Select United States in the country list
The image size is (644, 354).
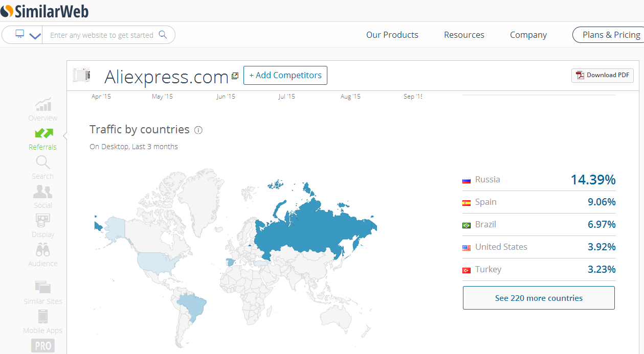(501, 247)
